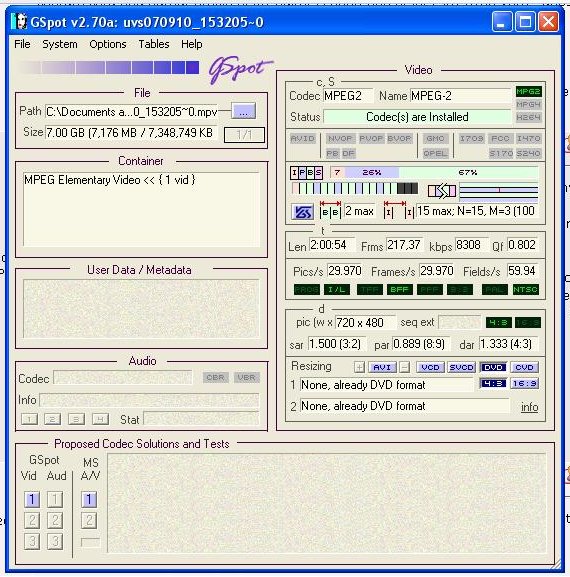Image resolution: width=570 pixels, height=577 pixels.
Task: Click the PROG scan indicator
Action: (307, 290)
